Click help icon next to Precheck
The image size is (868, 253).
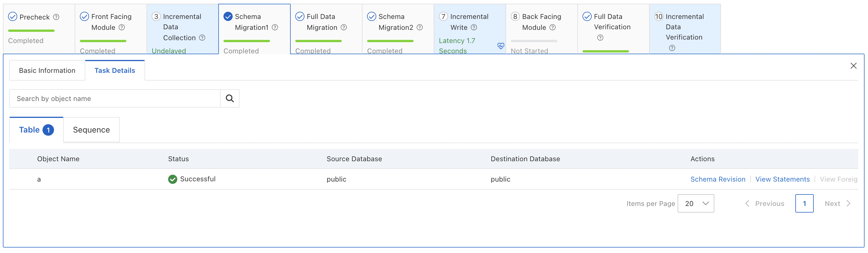coord(56,17)
